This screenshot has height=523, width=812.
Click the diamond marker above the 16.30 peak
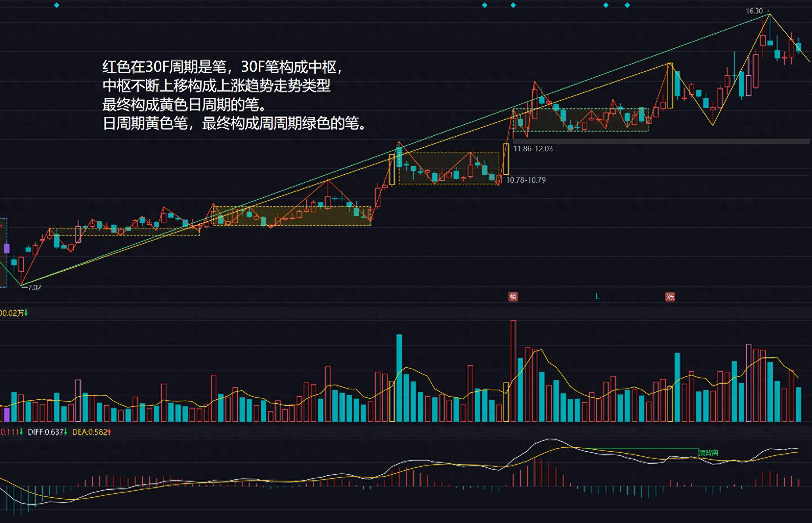[627, 6]
